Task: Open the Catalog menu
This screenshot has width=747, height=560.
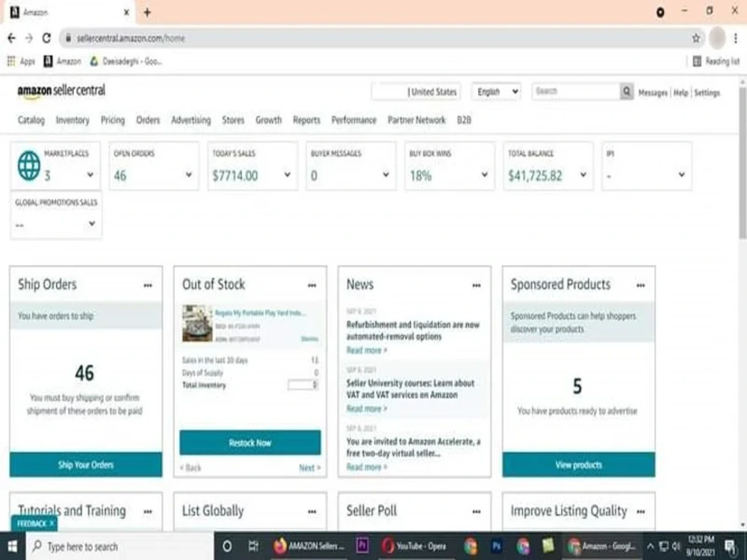Action: point(31,120)
